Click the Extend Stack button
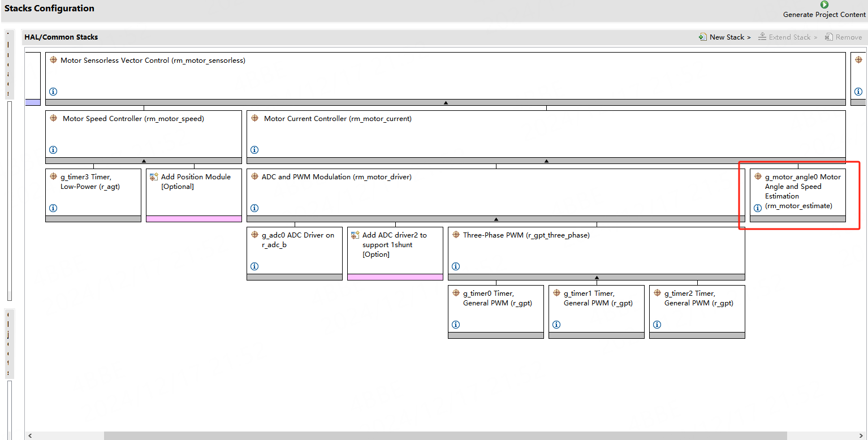Screen dimensions: 868x440 coord(788,37)
